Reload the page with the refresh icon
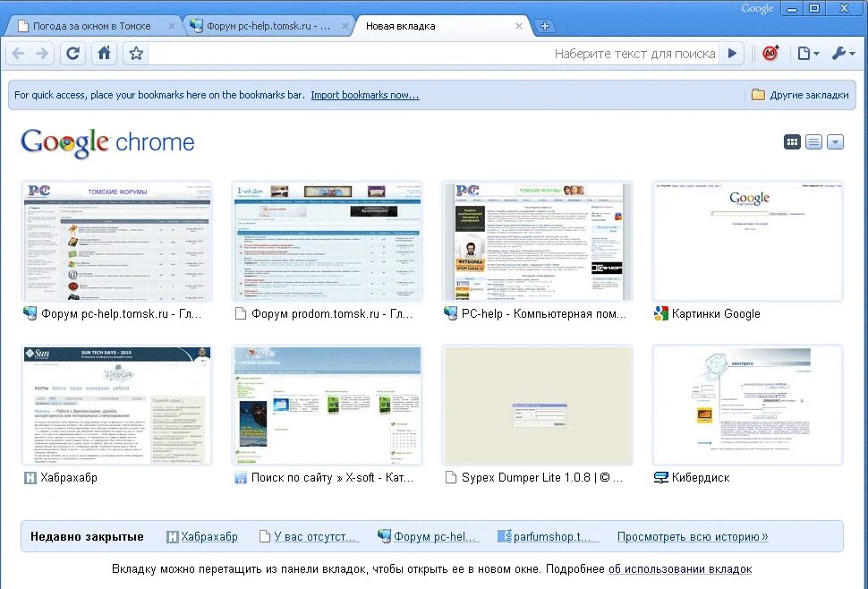Screen dimensions: 868x589 [x=73, y=54]
